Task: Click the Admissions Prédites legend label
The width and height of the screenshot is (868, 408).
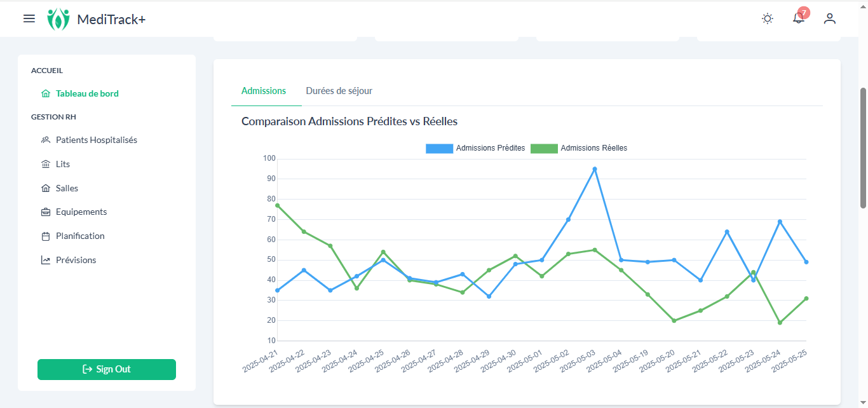Action: click(491, 148)
